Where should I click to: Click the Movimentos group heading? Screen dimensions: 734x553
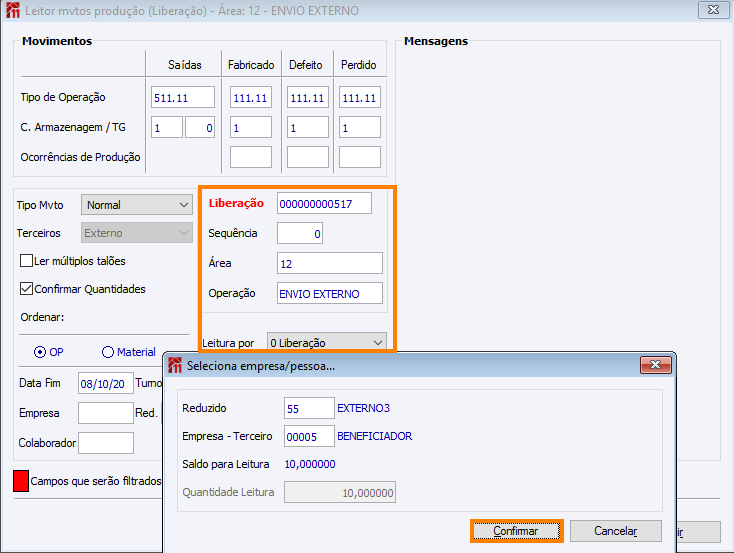pos(57,41)
